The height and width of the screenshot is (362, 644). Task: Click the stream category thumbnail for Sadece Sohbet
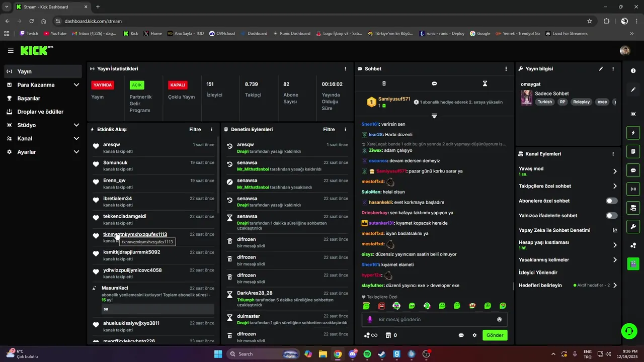[526, 98]
